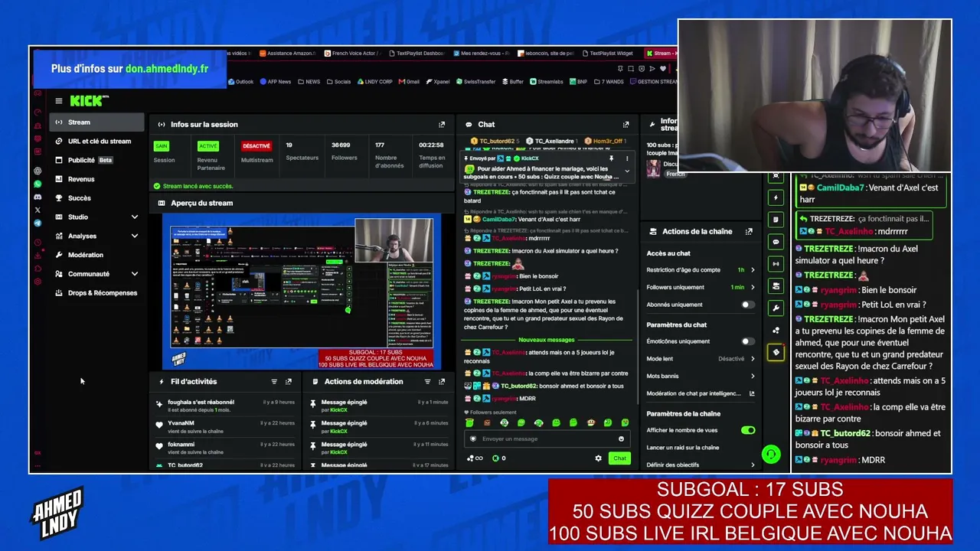
Task: Open ChatGPT in the browser sidebar
Action: [38, 171]
